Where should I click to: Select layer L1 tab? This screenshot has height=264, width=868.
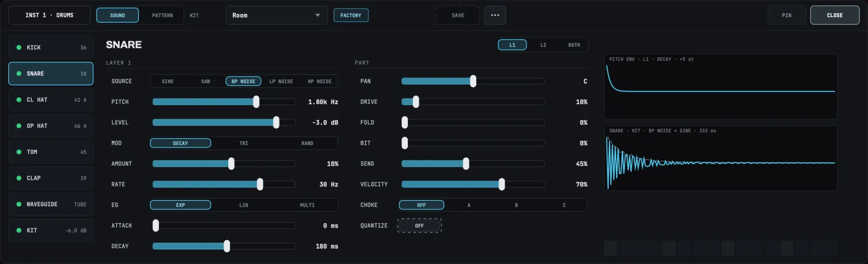click(x=512, y=45)
